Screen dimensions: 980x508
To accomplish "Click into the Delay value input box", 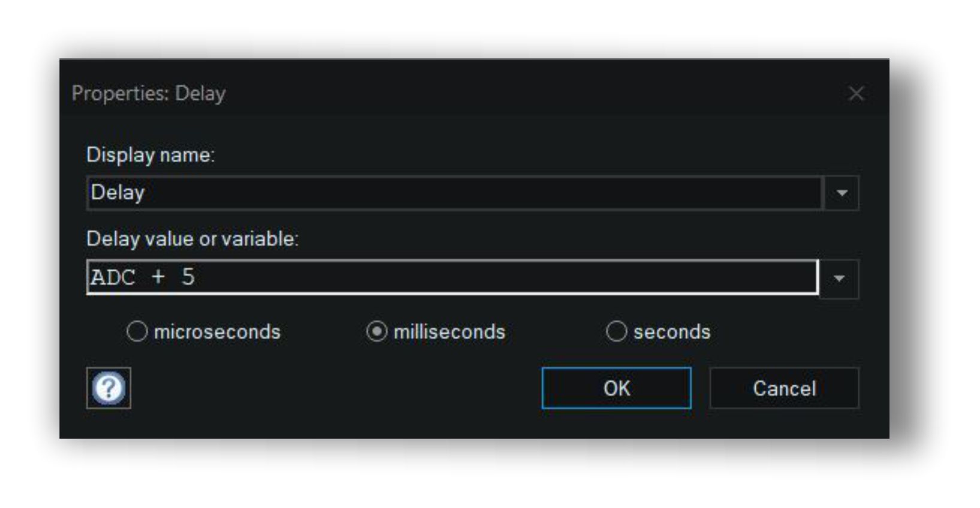I will pyautogui.click(x=453, y=277).
